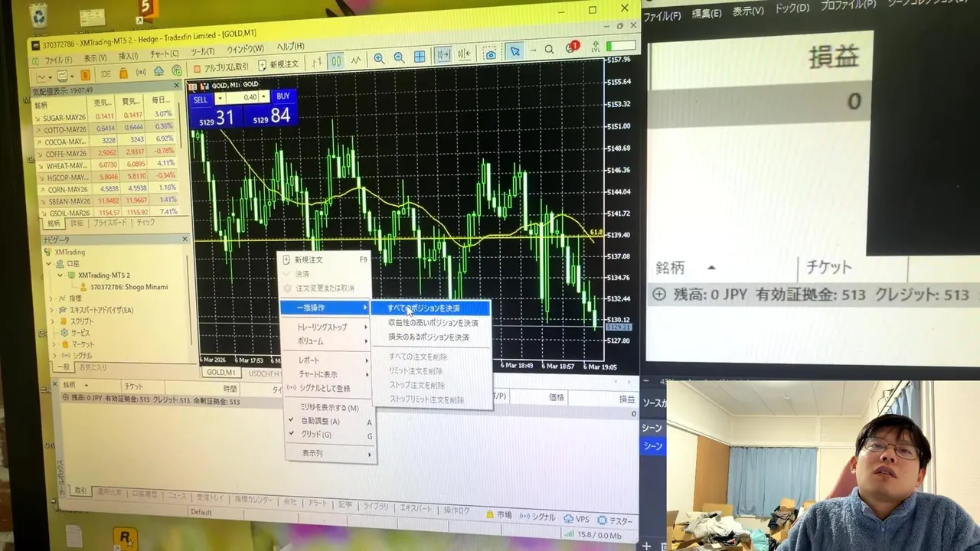Toggle chart auto-scroll icon
This screenshot has width=980, height=551.
click(x=443, y=55)
